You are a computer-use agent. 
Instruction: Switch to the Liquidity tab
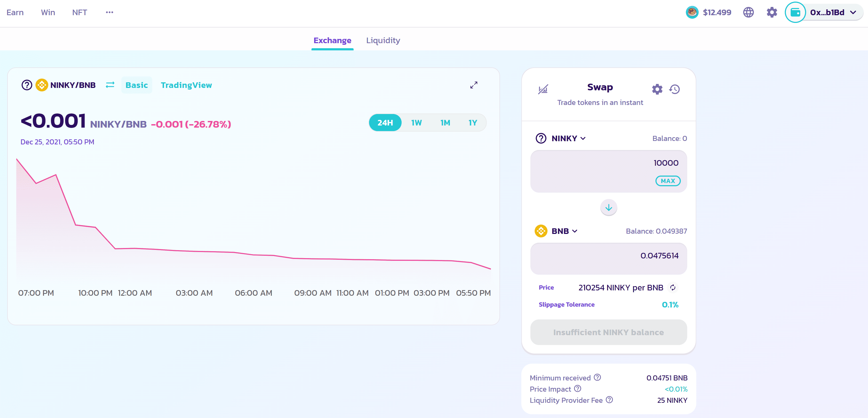pyautogui.click(x=383, y=40)
